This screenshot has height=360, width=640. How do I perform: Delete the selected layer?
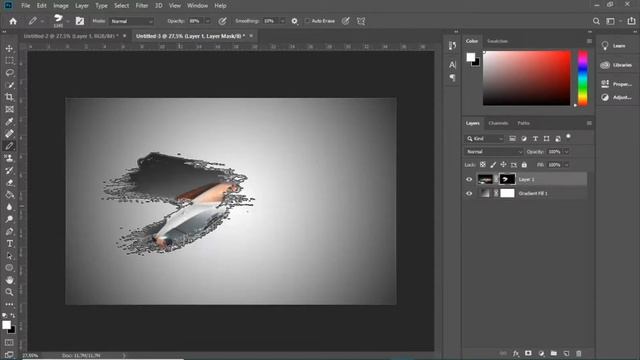click(578, 353)
